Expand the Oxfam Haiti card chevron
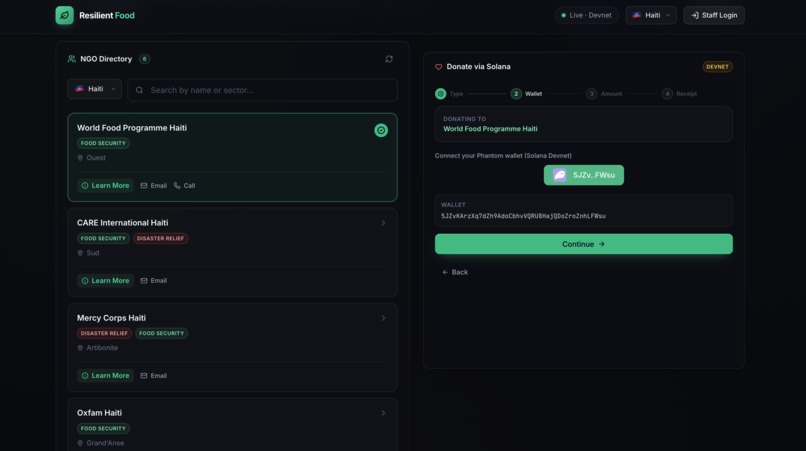 pos(383,413)
